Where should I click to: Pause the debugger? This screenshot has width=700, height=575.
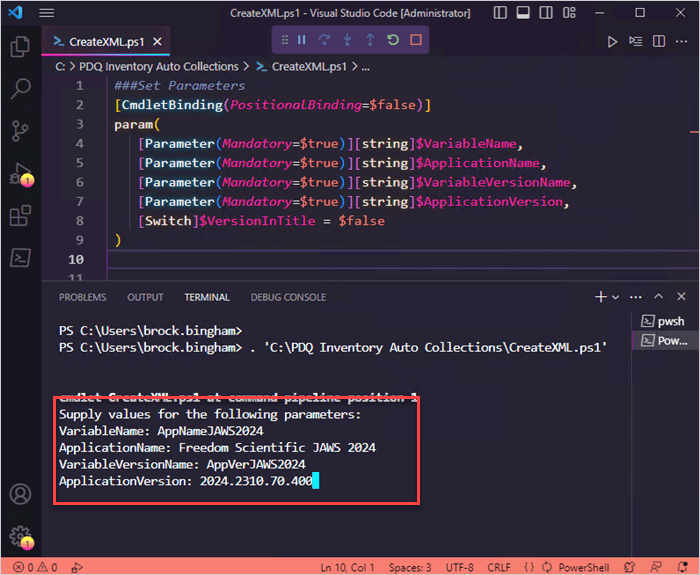click(302, 40)
